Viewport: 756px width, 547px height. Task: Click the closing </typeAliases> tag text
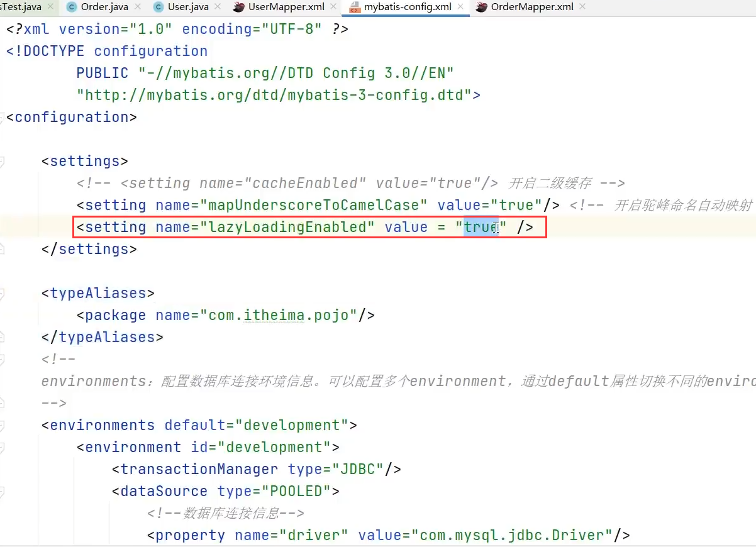coord(103,337)
